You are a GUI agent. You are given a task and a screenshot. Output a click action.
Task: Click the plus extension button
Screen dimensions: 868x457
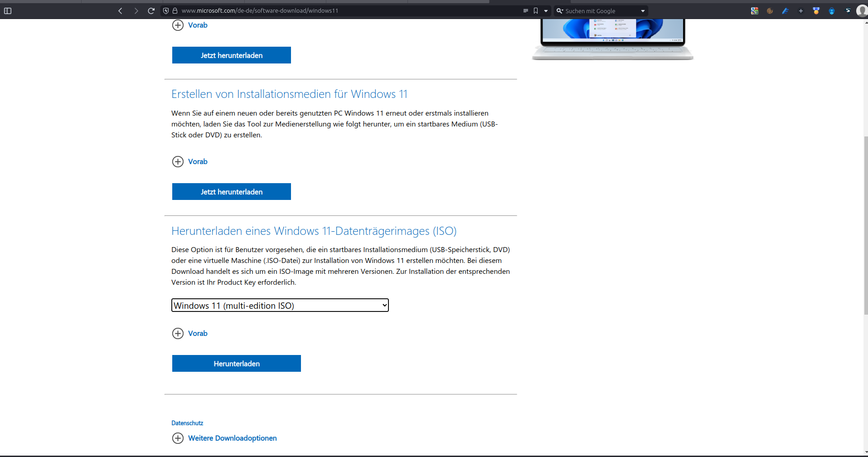point(801,11)
